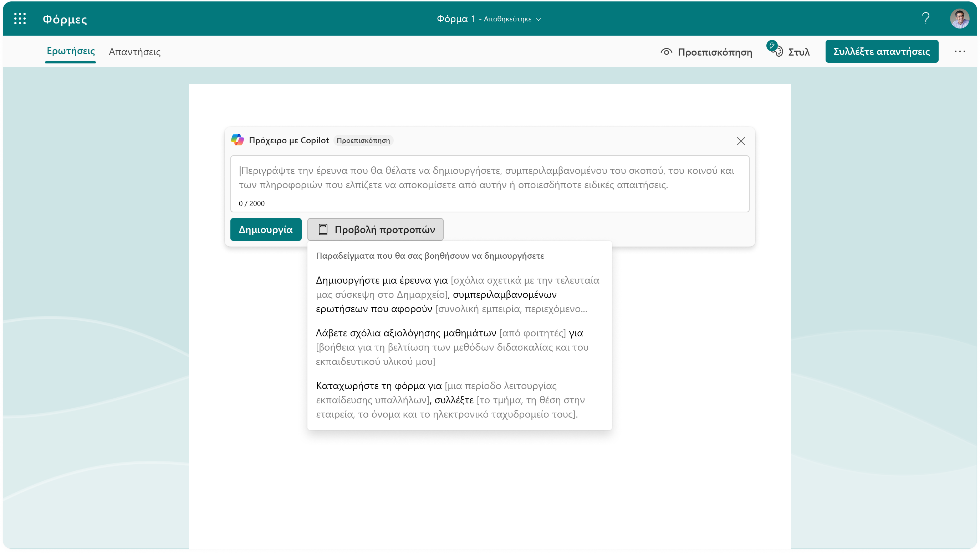
Task: Click the Συλλέξτε απαντήσεις button
Action: (x=881, y=51)
